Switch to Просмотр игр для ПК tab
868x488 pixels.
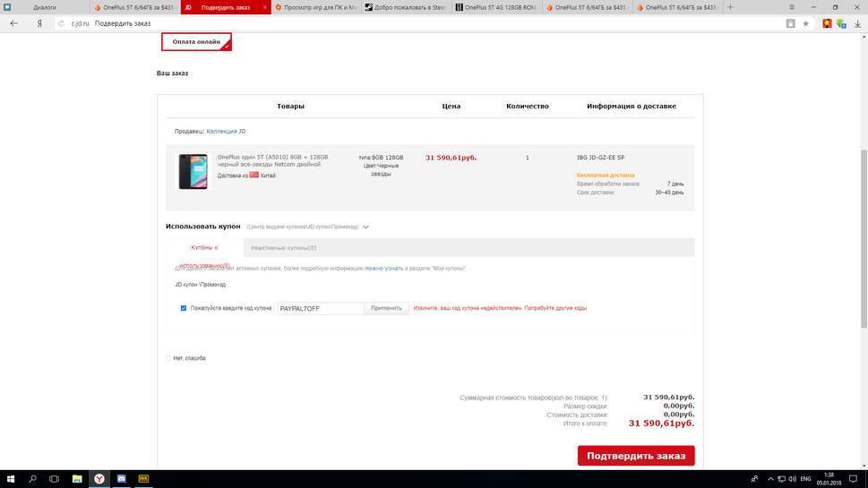pyautogui.click(x=316, y=7)
